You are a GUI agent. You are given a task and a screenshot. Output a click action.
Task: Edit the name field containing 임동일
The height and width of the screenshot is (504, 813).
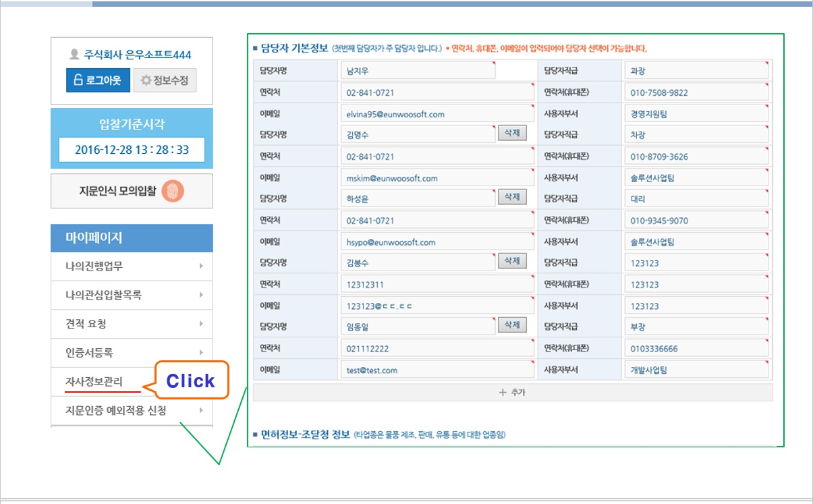click(418, 327)
